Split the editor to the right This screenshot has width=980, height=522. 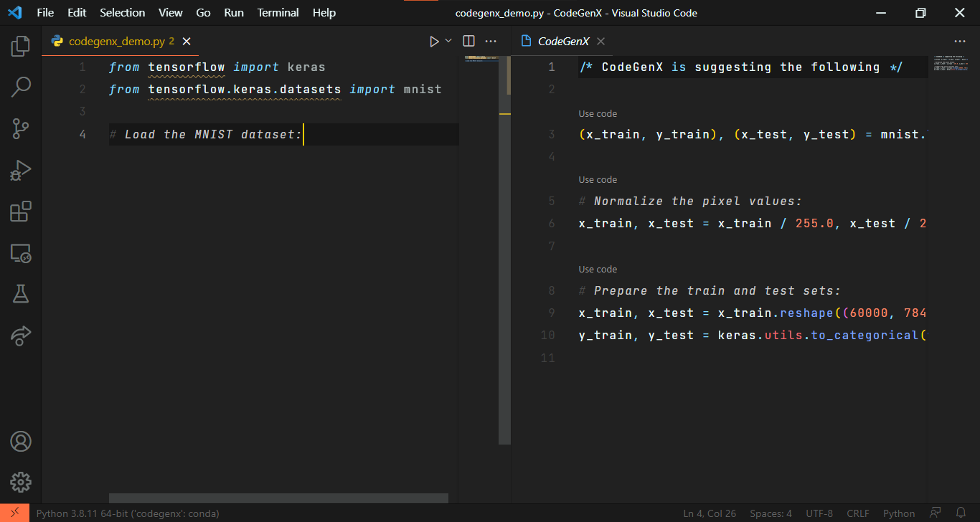point(468,42)
